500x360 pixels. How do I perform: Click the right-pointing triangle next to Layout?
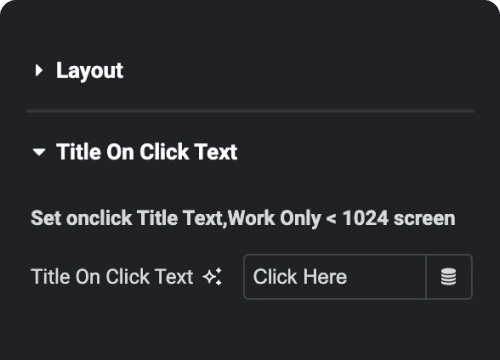pos(39,70)
